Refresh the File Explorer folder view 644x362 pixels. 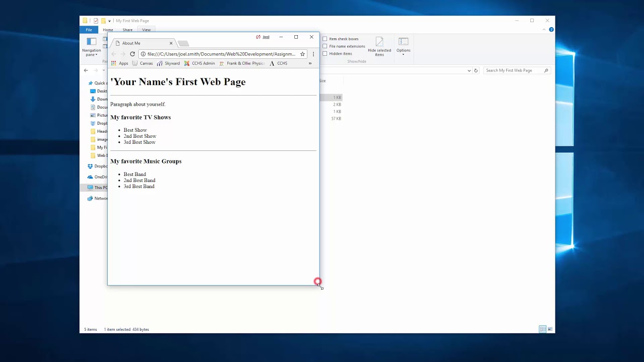(475, 70)
